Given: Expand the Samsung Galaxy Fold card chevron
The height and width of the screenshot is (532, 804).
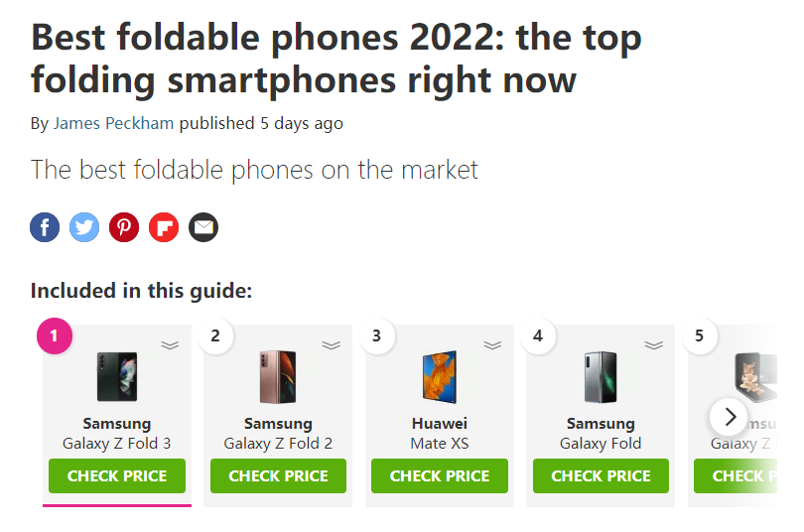Looking at the screenshot, I should pos(653,345).
